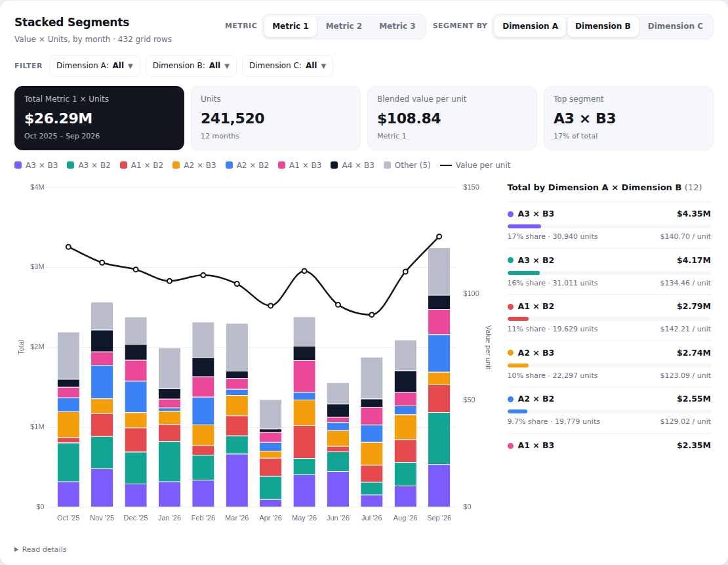The height and width of the screenshot is (565, 728).
Task: Select the Top segment card
Action: click(629, 118)
